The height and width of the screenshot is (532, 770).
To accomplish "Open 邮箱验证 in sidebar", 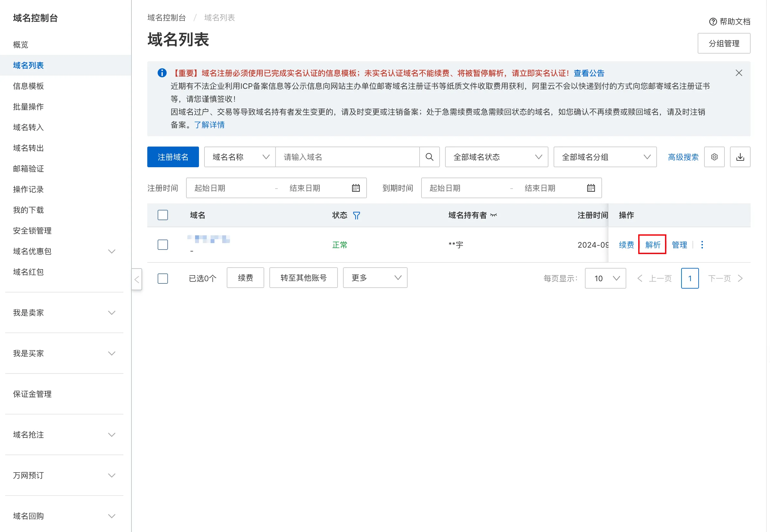I will [x=28, y=169].
